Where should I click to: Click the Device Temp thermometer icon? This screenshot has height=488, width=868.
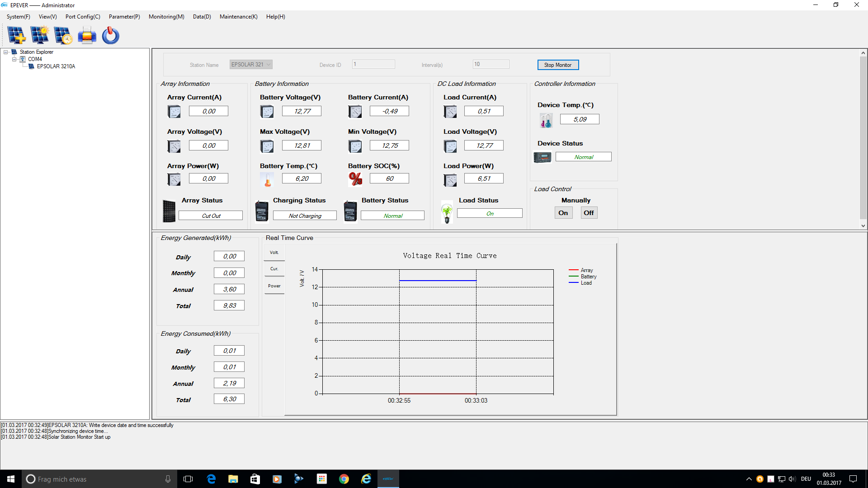(x=546, y=121)
